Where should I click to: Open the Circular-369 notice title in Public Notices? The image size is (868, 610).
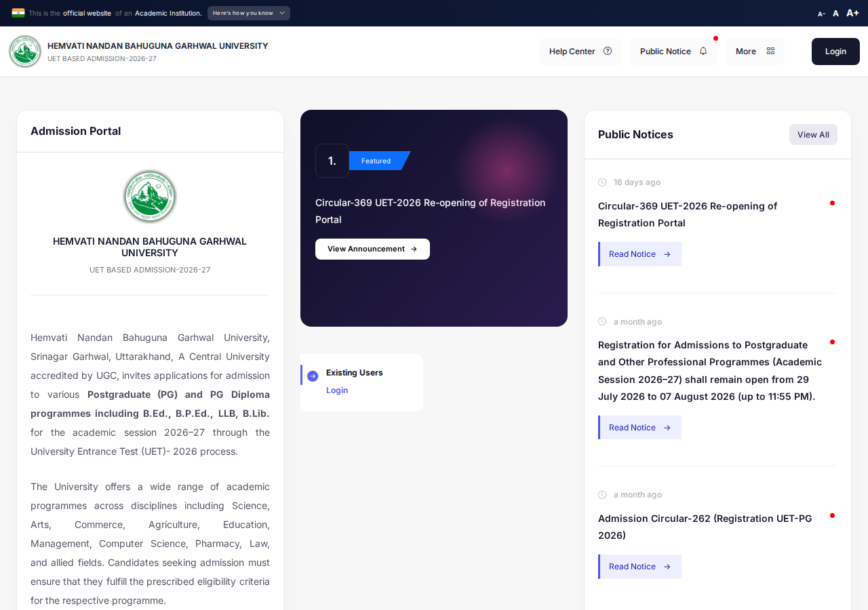pos(688,215)
